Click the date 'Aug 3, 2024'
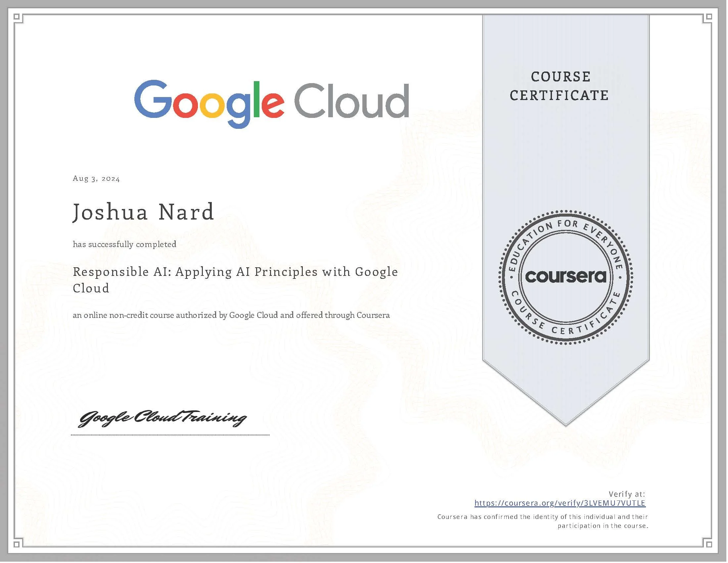Image resolution: width=728 pixels, height=563 pixels. click(x=96, y=179)
